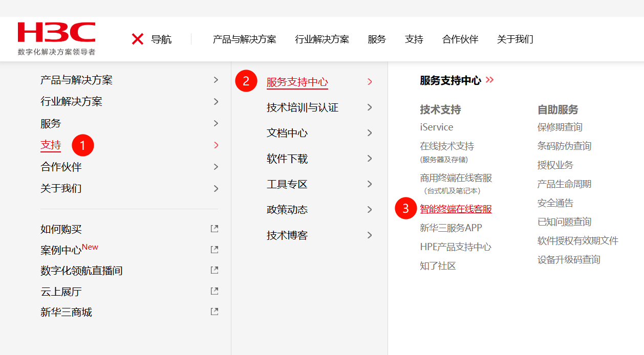Expand 服务 chevron in side menu
The image size is (644, 355).
tap(216, 123)
